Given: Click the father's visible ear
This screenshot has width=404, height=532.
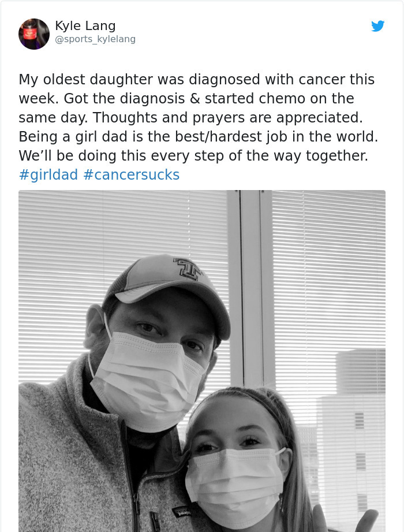Looking at the screenshot, I should pyautogui.click(x=95, y=326).
